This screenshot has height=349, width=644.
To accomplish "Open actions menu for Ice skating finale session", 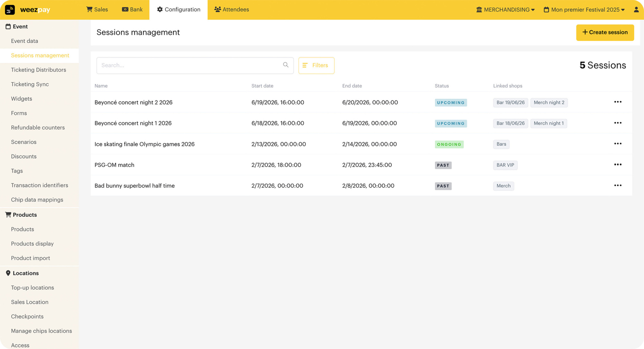I will tap(618, 143).
